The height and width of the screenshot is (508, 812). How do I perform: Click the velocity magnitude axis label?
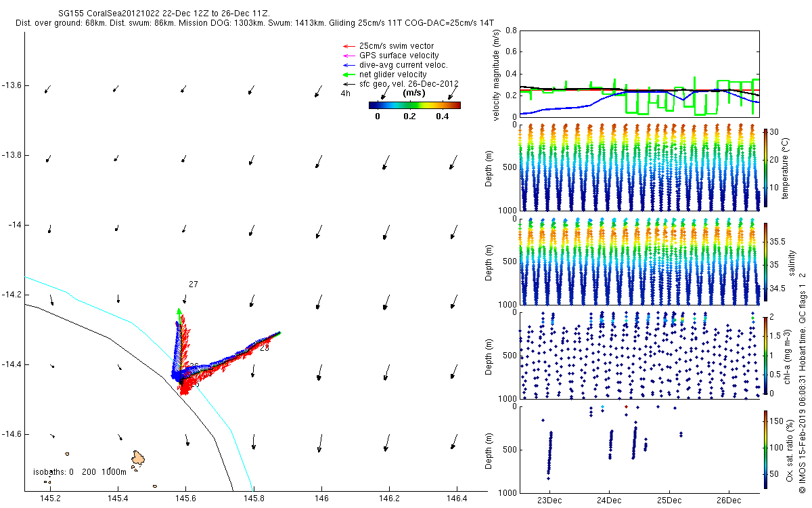(x=497, y=76)
